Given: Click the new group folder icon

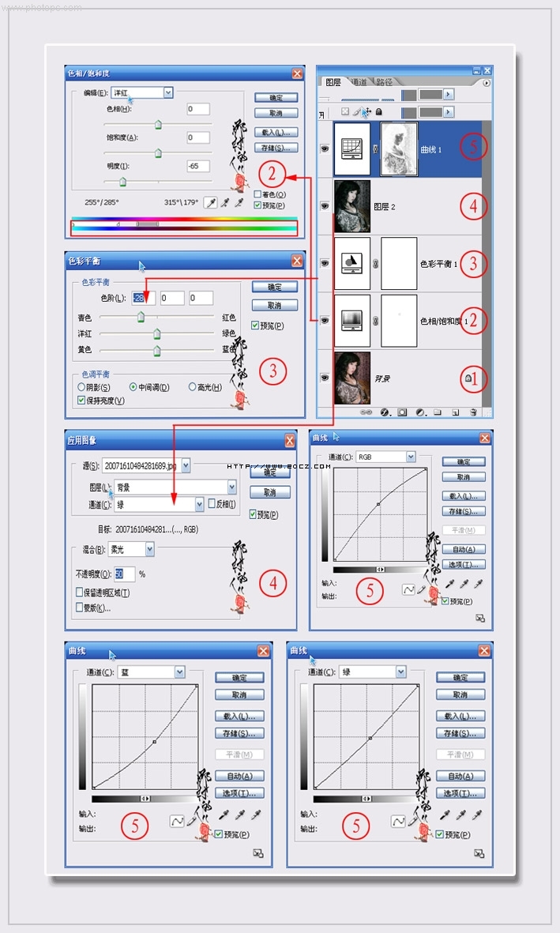Looking at the screenshot, I should (x=438, y=412).
